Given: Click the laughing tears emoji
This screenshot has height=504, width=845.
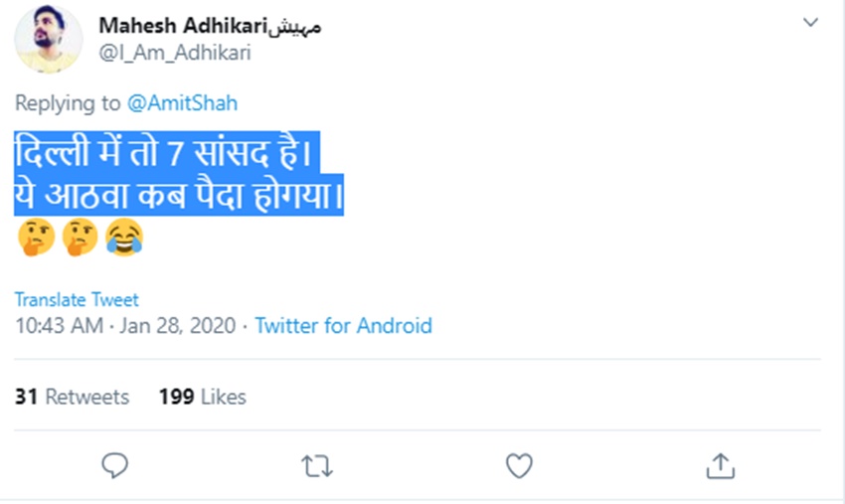Looking at the screenshot, I should pyautogui.click(x=124, y=238).
